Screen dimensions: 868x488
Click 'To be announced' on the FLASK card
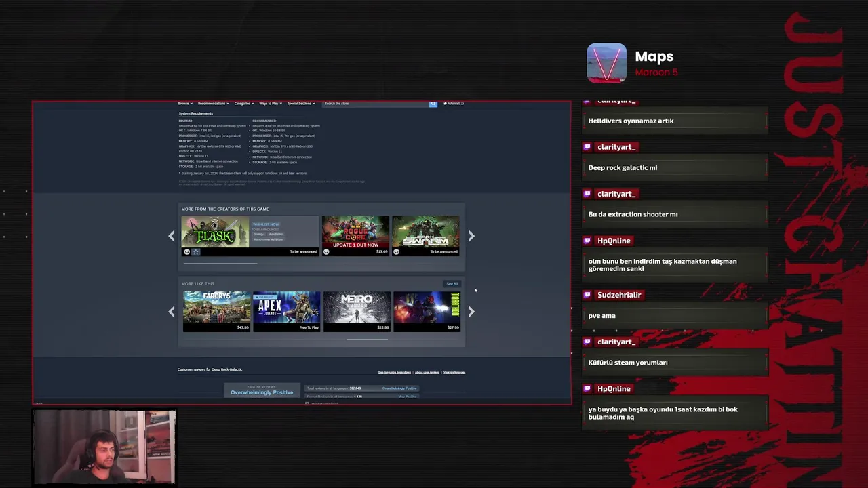(303, 252)
